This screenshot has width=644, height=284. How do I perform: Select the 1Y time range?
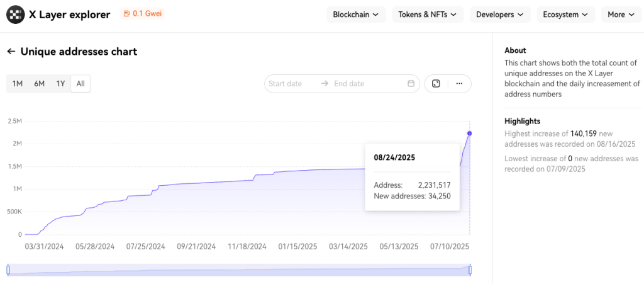click(60, 84)
